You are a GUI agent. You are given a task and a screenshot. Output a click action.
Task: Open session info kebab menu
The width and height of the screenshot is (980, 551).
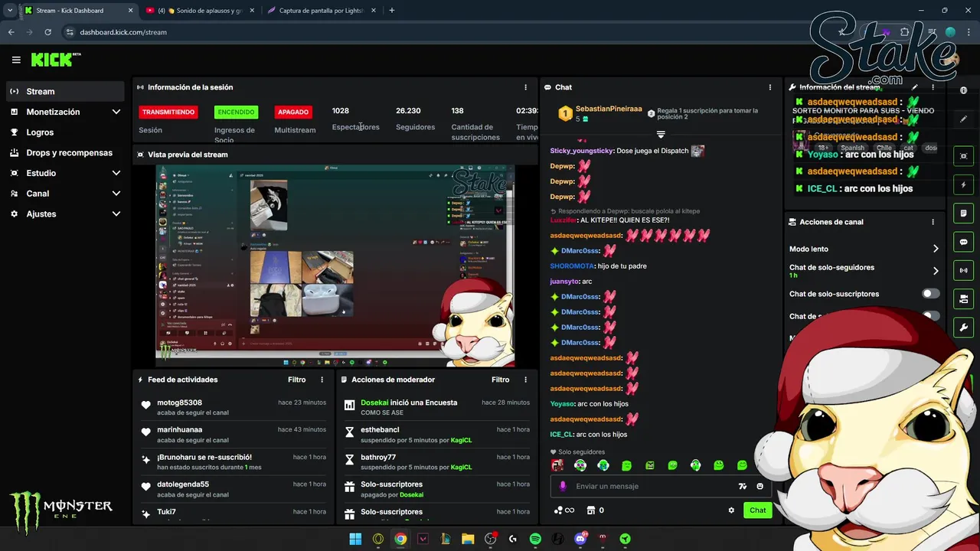525,87
